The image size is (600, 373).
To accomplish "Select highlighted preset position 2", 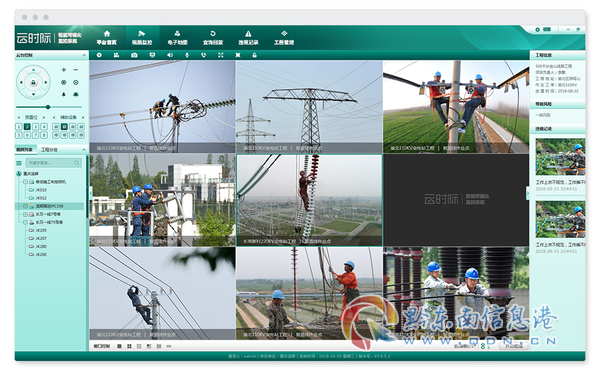I will (x=27, y=127).
